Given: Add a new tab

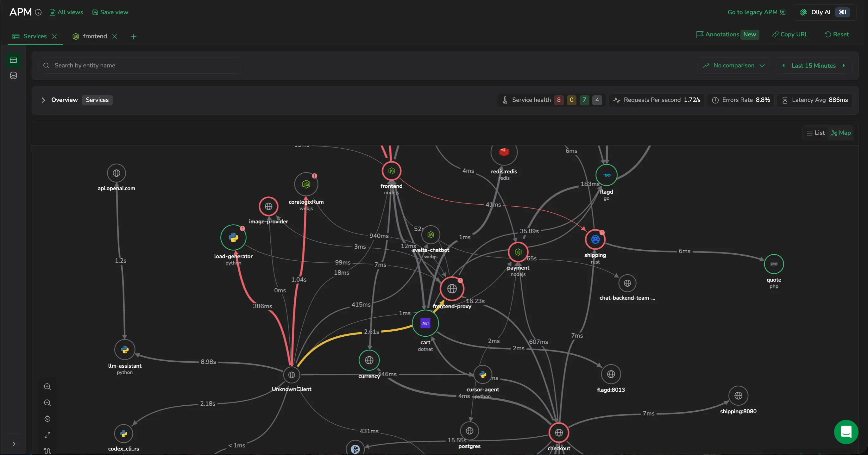Looking at the screenshot, I should pyautogui.click(x=134, y=37).
